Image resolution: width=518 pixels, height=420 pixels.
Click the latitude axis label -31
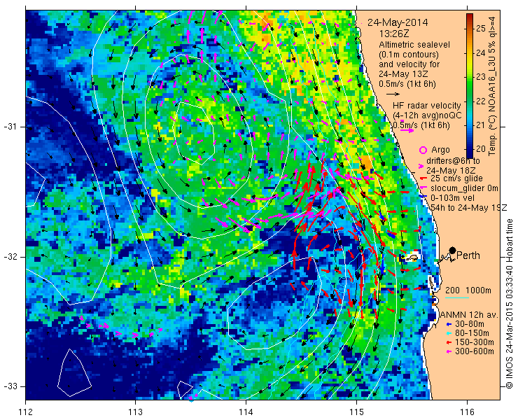(10, 127)
